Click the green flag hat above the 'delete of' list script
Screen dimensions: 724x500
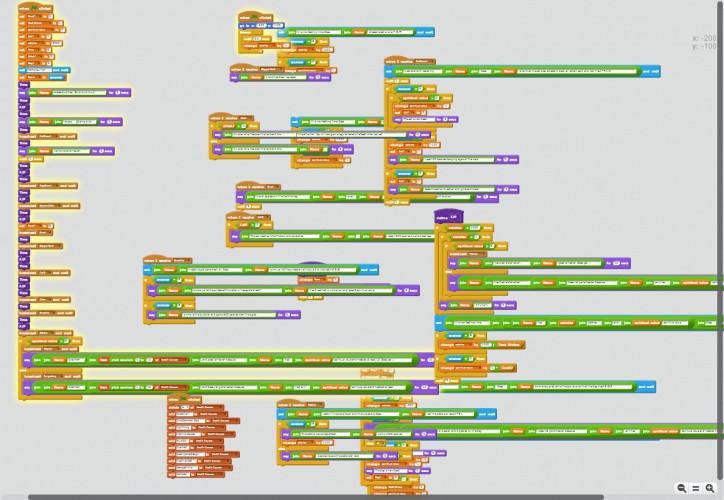pos(185,399)
